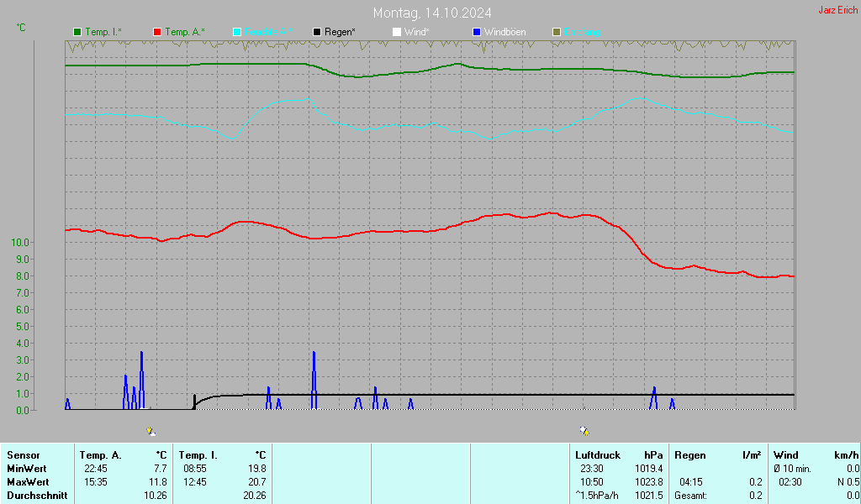
Task: Click the 10.0 mark on temperature axis
Action: (20, 243)
